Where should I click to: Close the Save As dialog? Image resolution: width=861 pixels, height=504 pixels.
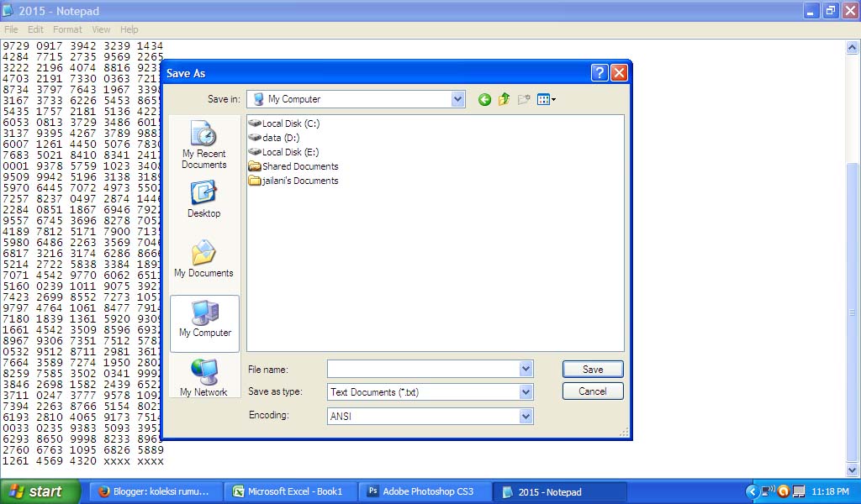pos(620,73)
